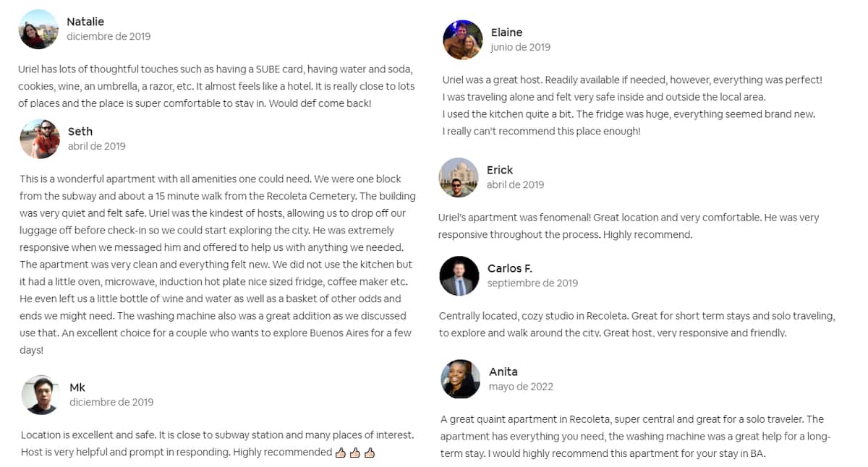Screen dimensions: 868x467
Task: Click the reviewer name Anita
Action: click(503, 372)
